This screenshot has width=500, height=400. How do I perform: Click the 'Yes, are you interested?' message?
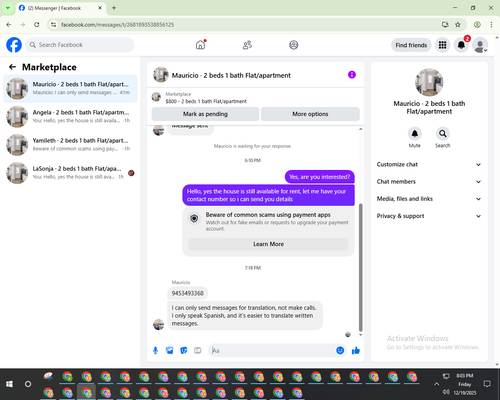pos(319,177)
